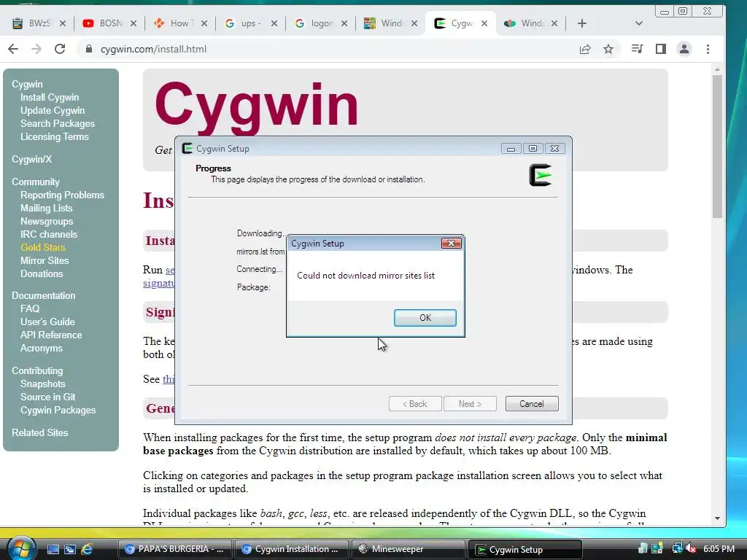Open Mailing Lists link
Screen dimensions: 747x560
[x=46, y=208]
